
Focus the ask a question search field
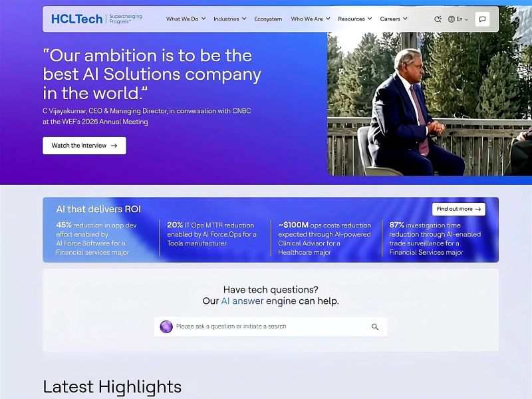271,327
